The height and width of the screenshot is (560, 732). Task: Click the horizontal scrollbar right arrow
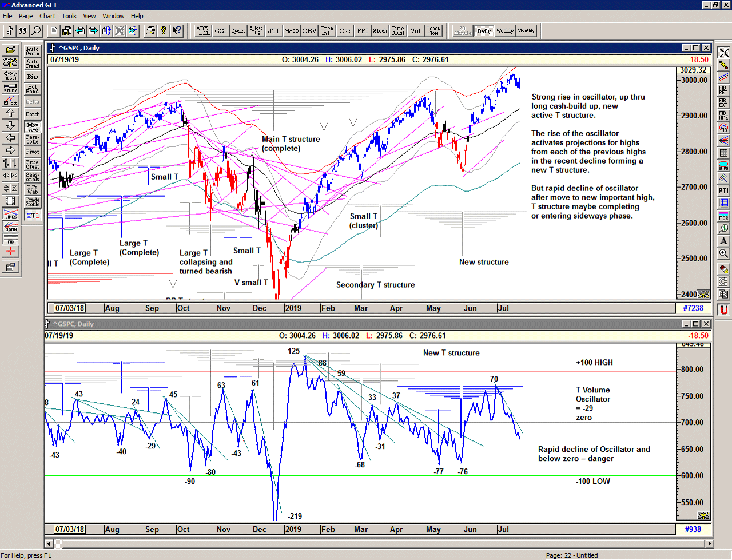[710, 543]
